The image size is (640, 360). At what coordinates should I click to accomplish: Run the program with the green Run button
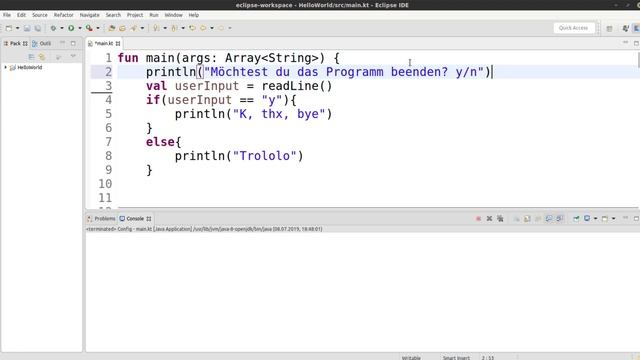pyautogui.click(x=71, y=28)
